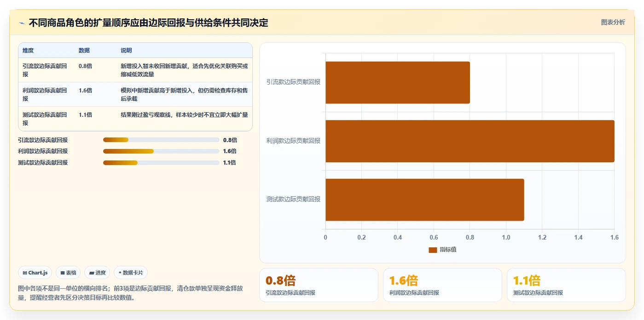Screen dimensions: 644x320
Task: Click chart y-axis label 利润款边际贡献回报
Action: click(293, 141)
